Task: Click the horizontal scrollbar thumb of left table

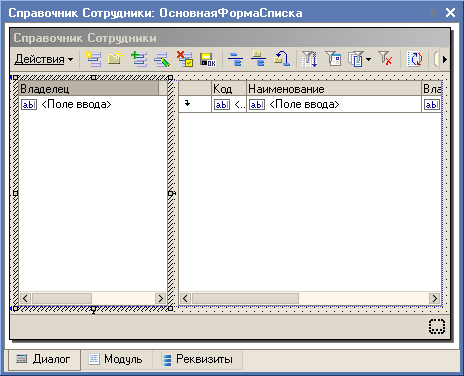Action: (x=62, y=298)
